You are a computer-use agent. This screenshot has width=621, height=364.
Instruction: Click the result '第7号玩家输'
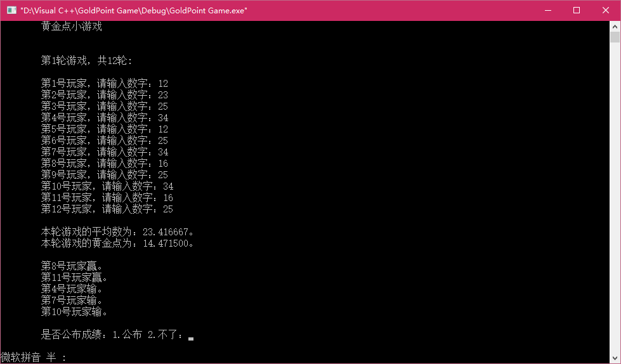[x=72, y=301]
